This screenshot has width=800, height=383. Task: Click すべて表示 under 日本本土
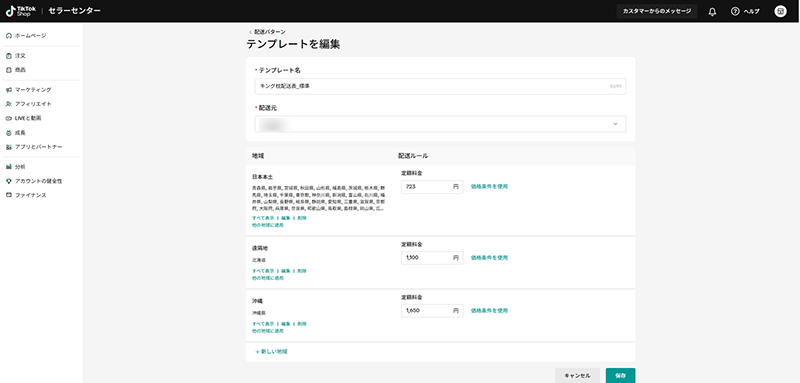[x=263, y=218]
